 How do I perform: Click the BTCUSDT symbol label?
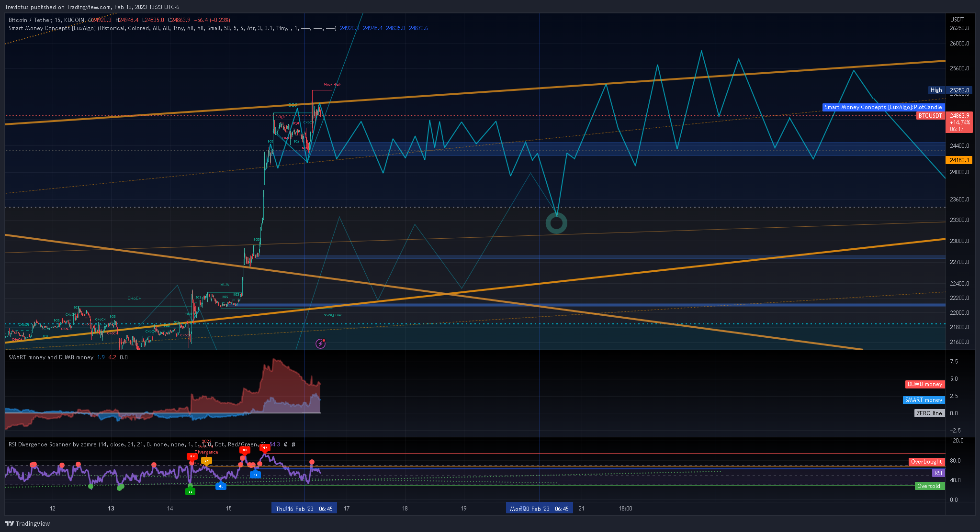(x=930, y=116)
